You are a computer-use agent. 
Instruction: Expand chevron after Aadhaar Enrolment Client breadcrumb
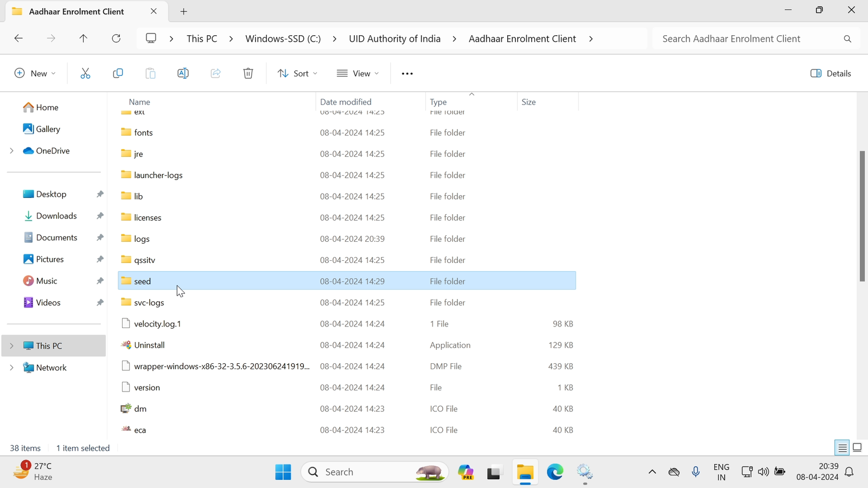click(x=591, y=38)
